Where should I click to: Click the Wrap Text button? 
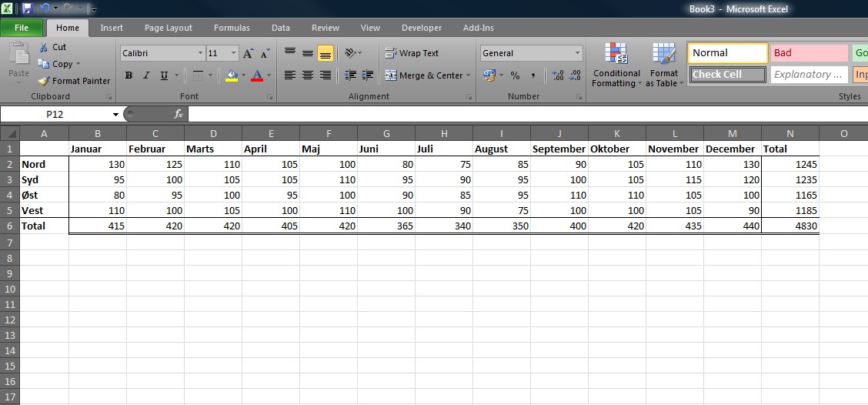click(412, 53)
